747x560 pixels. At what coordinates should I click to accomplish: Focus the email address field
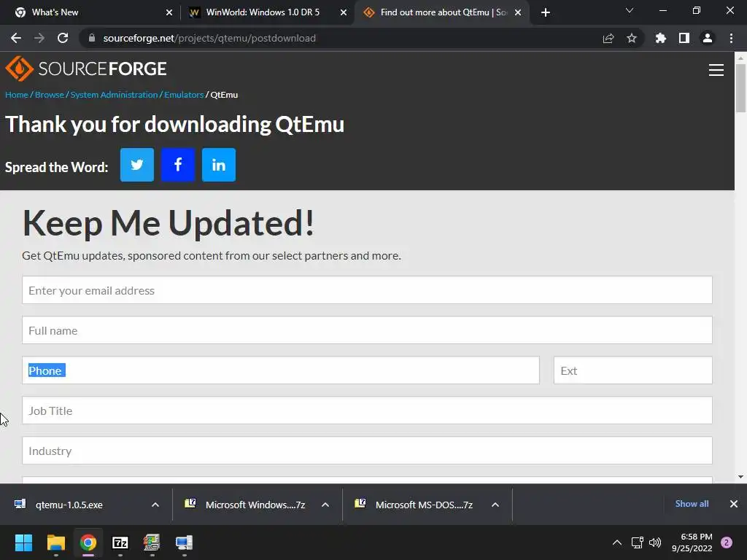(368, 290)
